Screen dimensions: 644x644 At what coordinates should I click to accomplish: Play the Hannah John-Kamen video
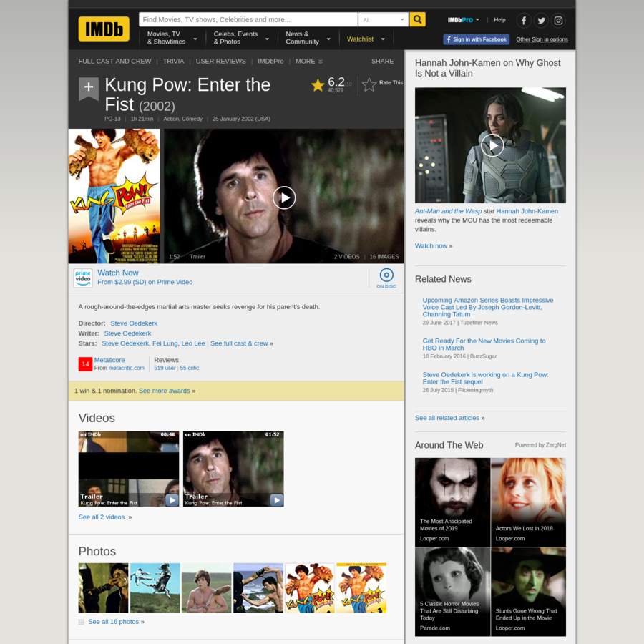click(492, 145)
